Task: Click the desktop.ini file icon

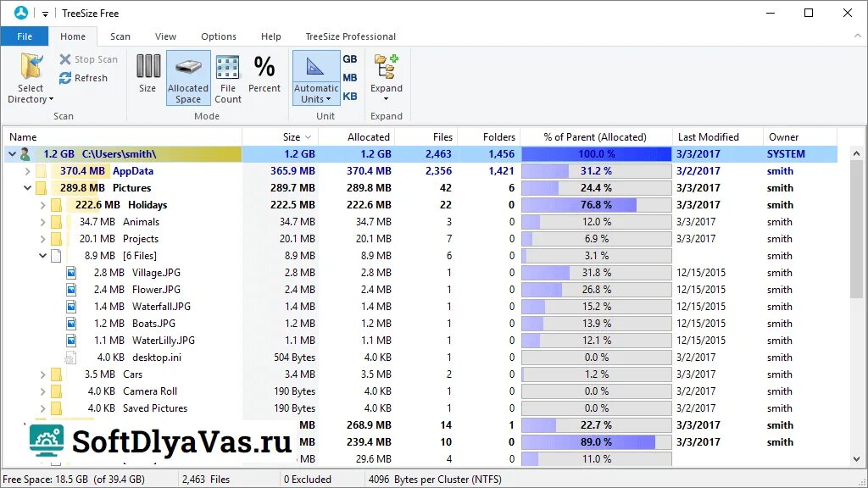Action: click(x=70, y=358)
